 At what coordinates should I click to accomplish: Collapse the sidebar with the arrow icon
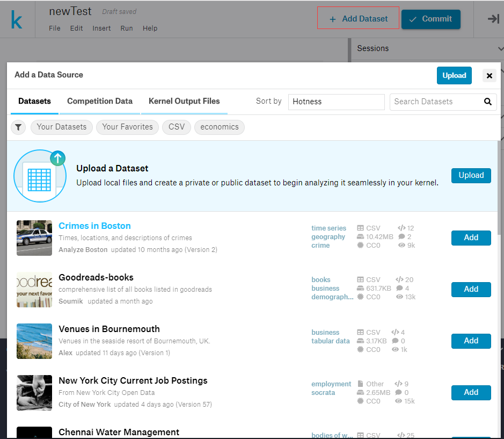click(x=493, y=19)
